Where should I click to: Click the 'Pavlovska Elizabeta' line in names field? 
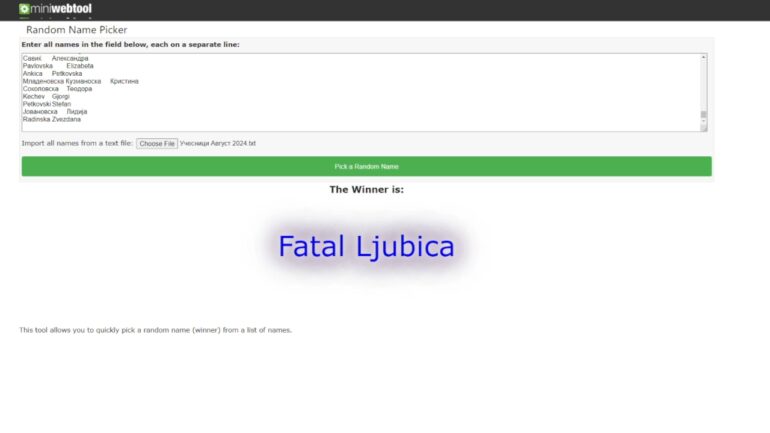tap(58, 66)
